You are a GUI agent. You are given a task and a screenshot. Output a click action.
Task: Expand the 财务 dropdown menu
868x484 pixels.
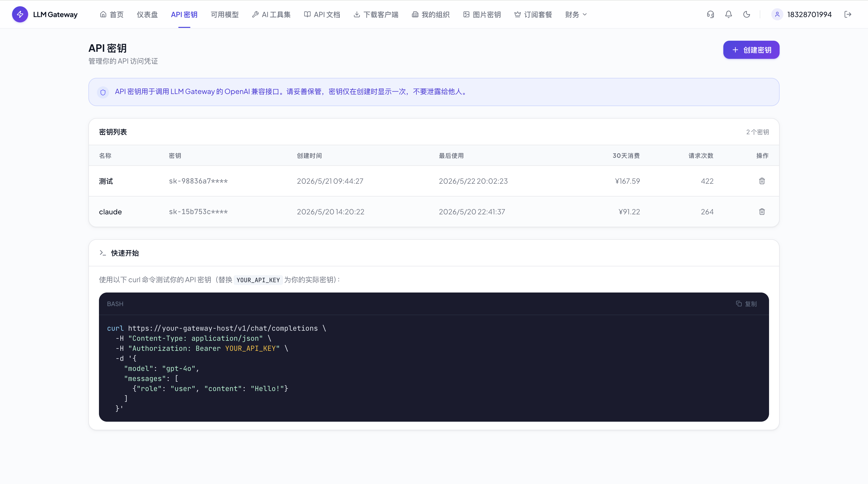coord(576,15)
